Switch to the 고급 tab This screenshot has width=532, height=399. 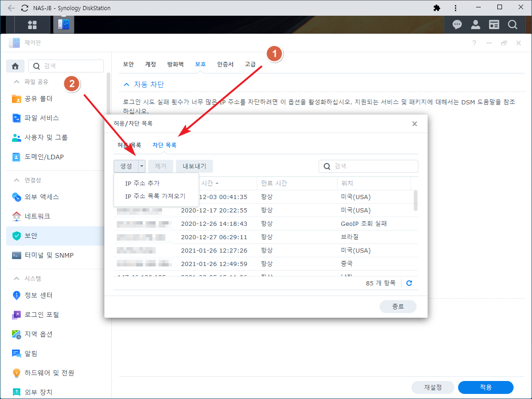click(250, 64)
